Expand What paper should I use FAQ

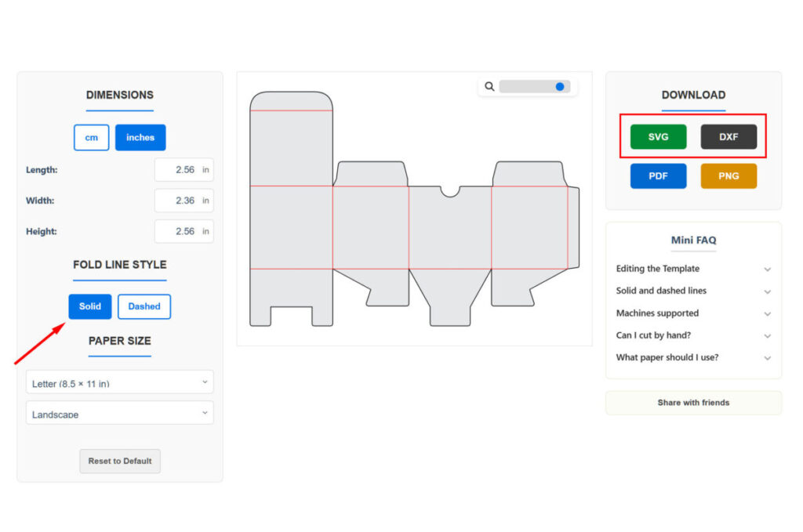tap(693, 357)
